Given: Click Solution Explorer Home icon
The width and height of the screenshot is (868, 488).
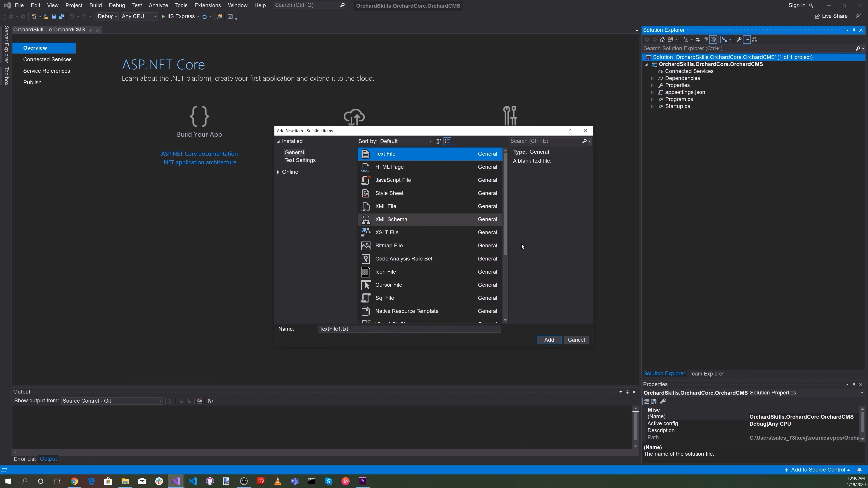Looking at the screenshot, I should click(662, 40).
